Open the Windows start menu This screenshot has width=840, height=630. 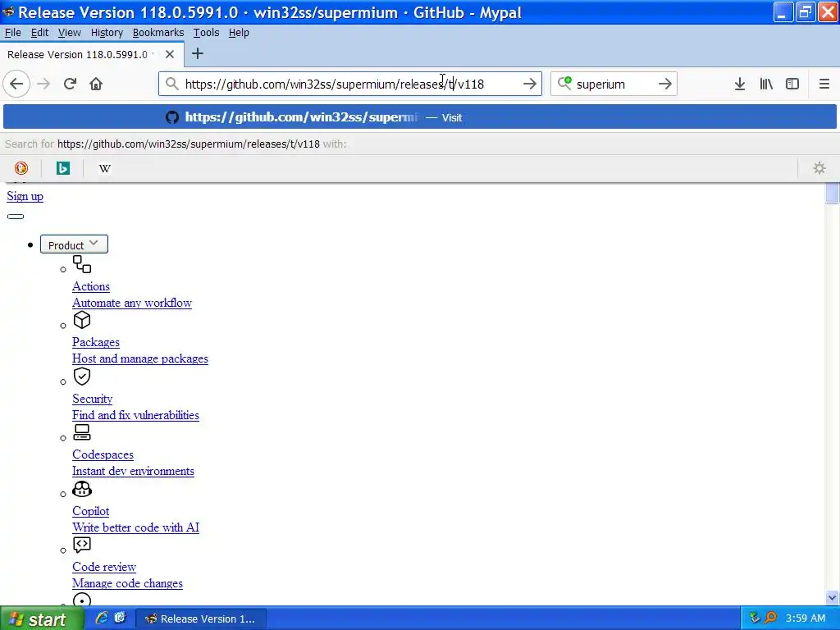[x=42, y=619]
